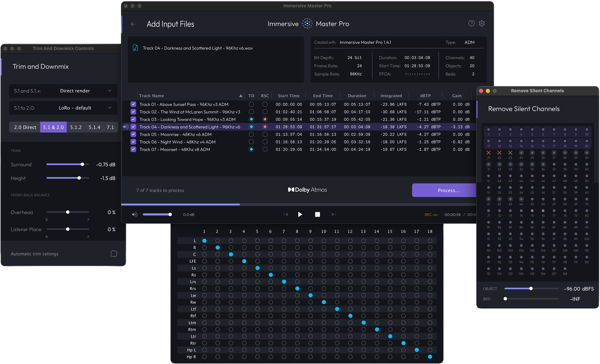
Task: Open the settings gear icon
Action: 482,23
